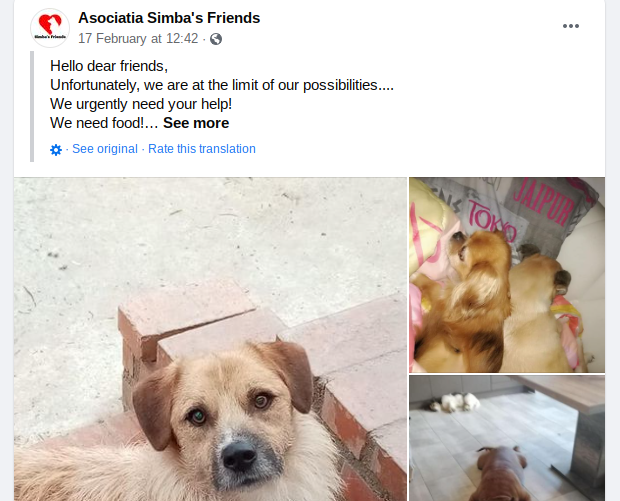Click See original link
Screen dimensions: 620x501
click(x=105, y=149)
